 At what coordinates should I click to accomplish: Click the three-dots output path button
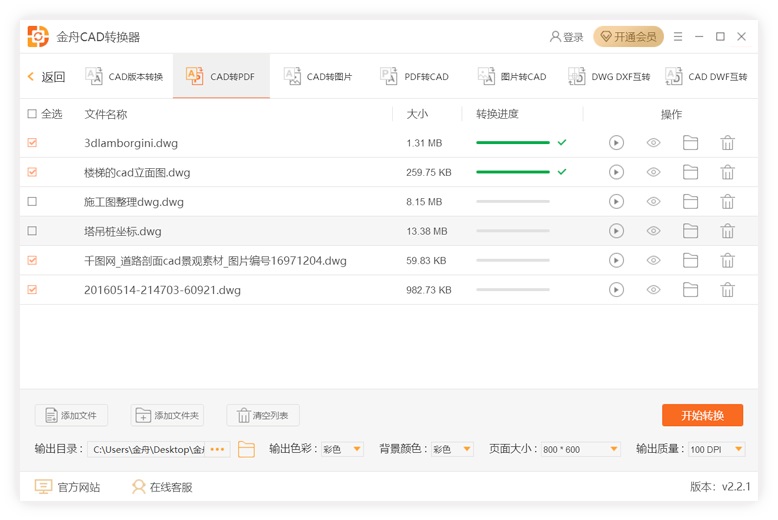point(217,449)
